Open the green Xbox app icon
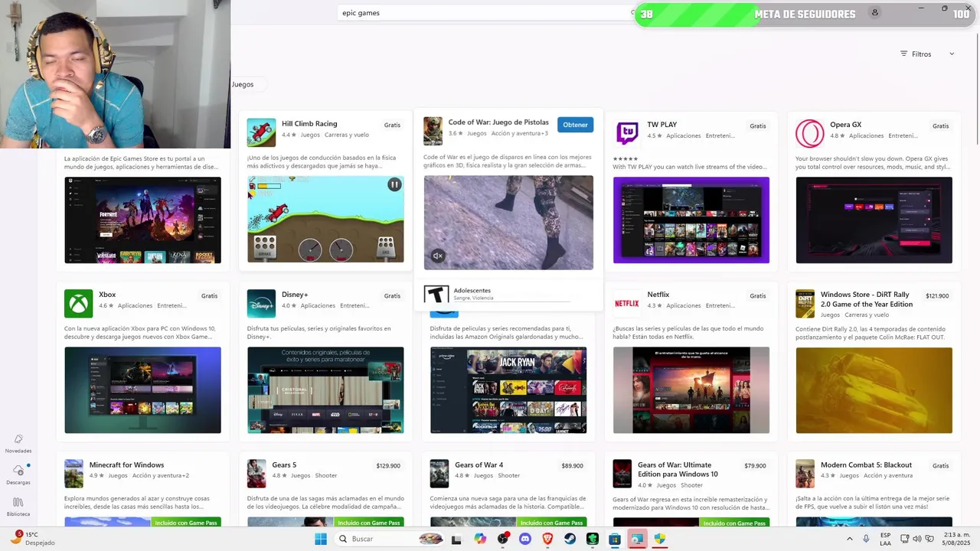The width and height of the screenshot is (980, 551). 78,303
